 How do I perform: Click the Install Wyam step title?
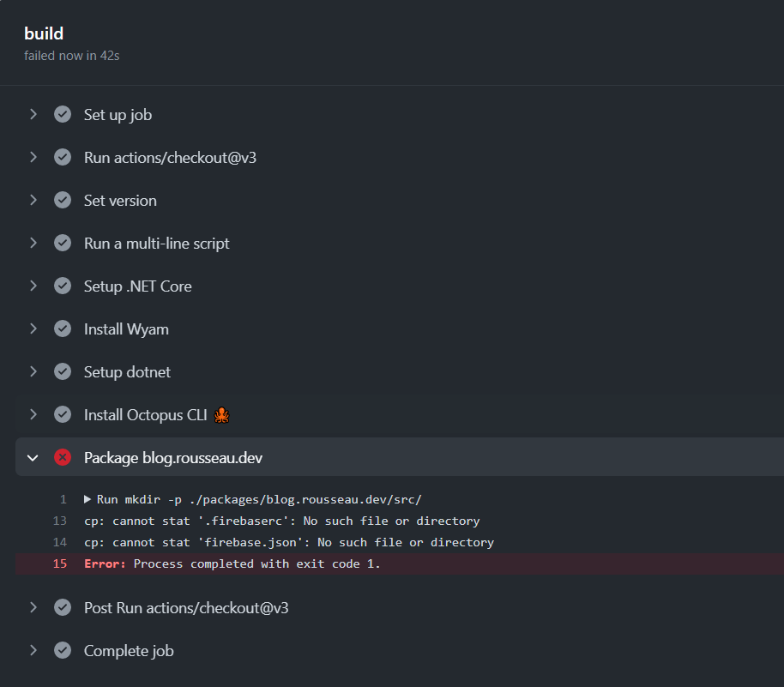(x=126, y=329)
